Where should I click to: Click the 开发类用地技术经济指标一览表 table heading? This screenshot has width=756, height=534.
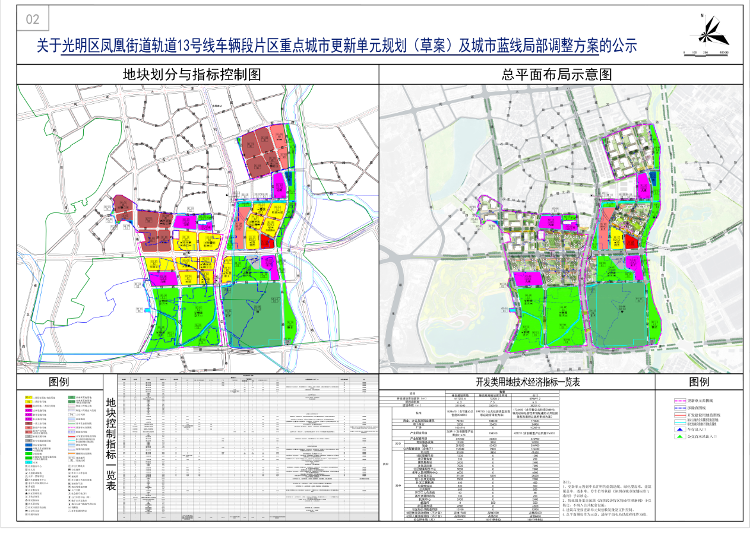515,382
